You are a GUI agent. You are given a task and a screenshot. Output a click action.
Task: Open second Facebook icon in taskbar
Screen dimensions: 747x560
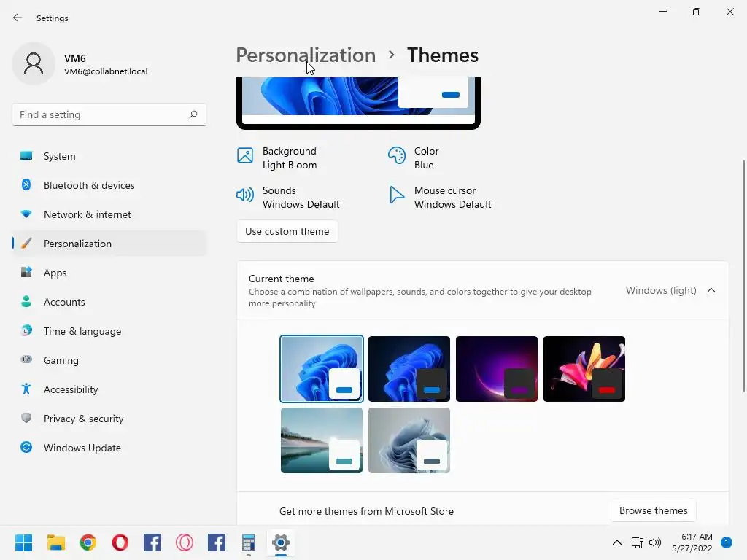216,542
